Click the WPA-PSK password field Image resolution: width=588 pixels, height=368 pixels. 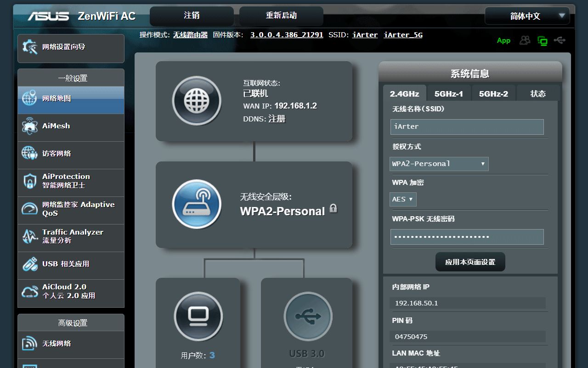(467, 237)
